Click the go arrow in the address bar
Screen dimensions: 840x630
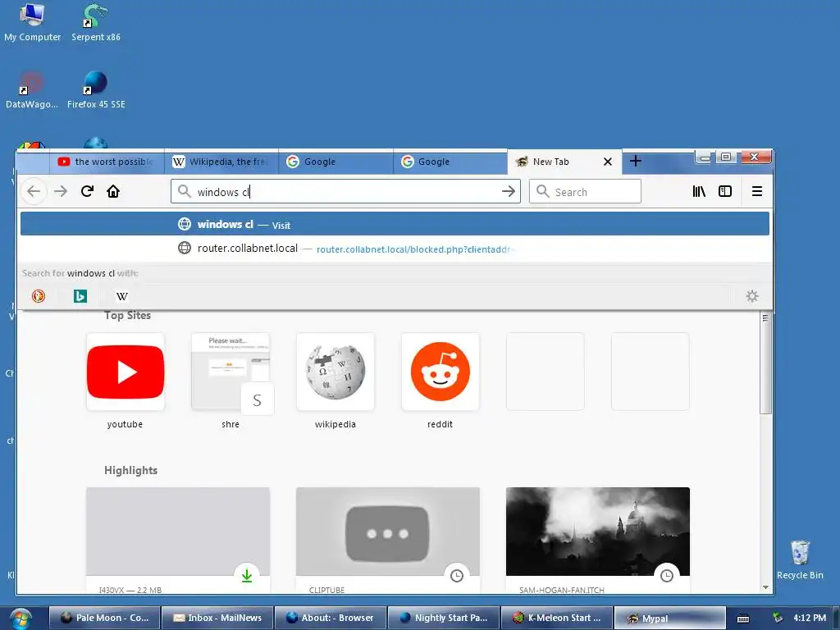509,191
